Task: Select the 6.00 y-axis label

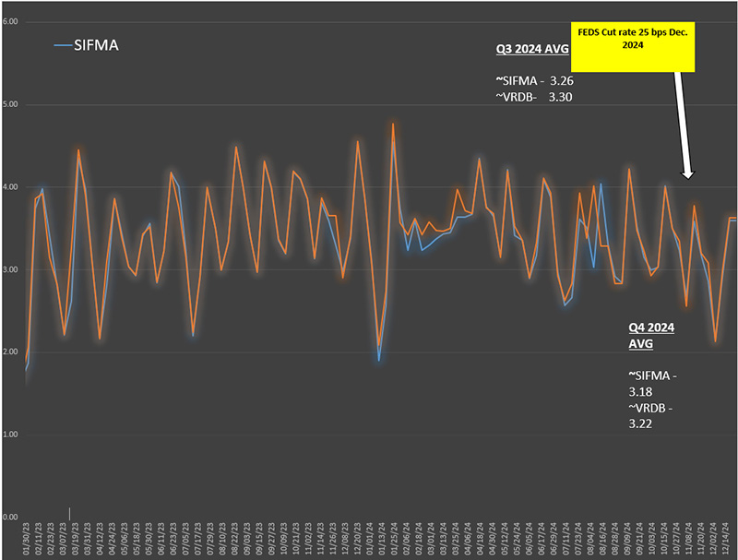Action: 10,21
